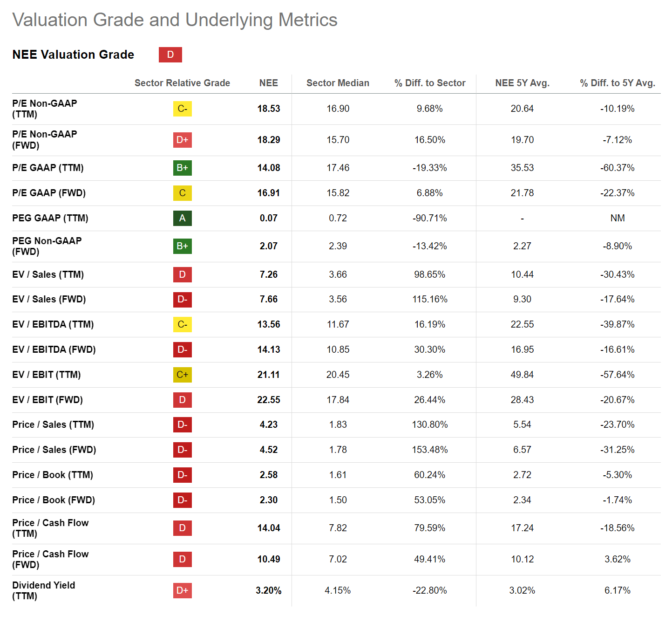Click the D grade badge for EV / EBIT (FWD)
Screen dimensions: 672x623
[x=182, y=400]
